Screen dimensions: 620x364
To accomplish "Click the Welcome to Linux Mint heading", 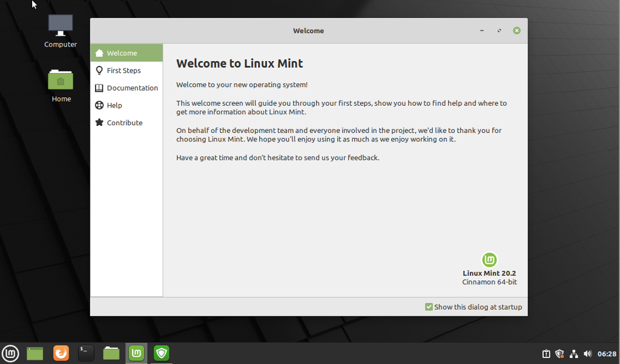I will (240, 63).
